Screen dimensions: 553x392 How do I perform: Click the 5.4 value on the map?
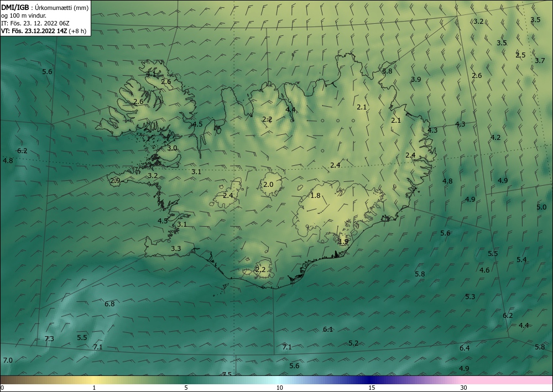point(521,259)
